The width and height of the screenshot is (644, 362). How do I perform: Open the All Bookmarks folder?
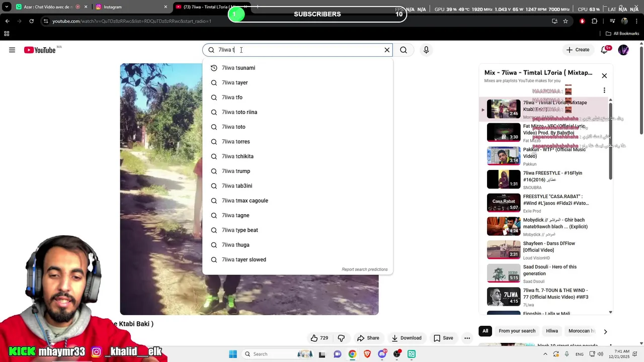point(622,34)
